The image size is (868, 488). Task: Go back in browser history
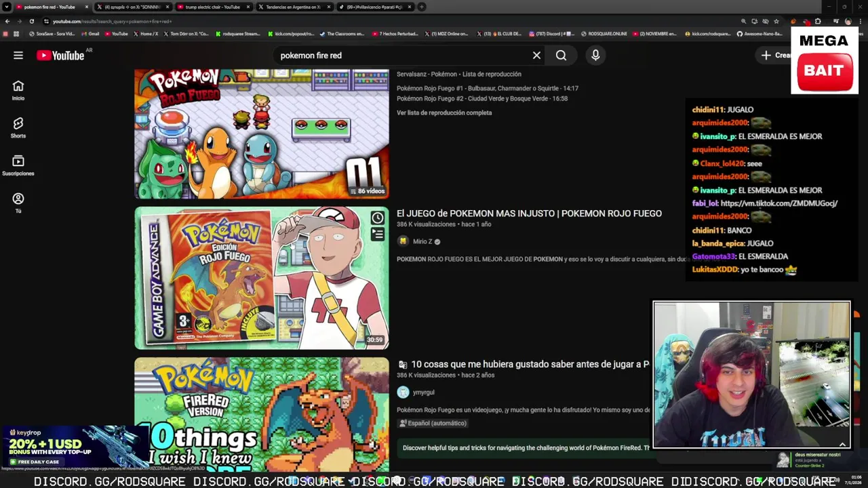click(x=7, y=21)
